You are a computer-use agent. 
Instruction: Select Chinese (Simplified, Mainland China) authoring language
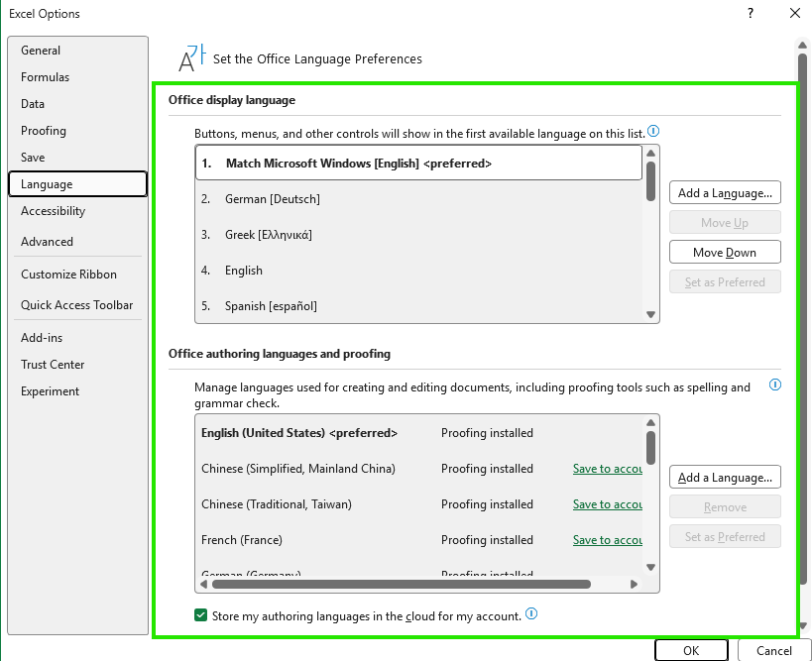pyautogui.click(x=418, y=469)
